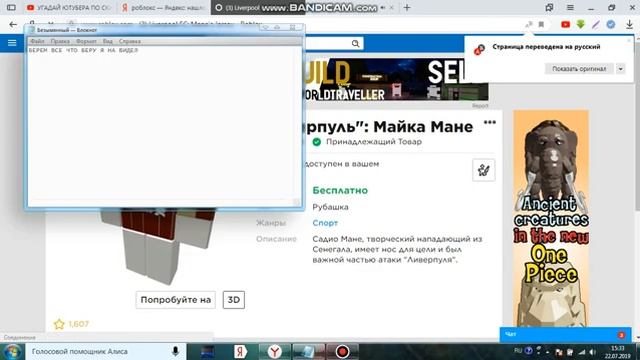
Task: Click the purple feather extension icon
Action: [596, 24]
